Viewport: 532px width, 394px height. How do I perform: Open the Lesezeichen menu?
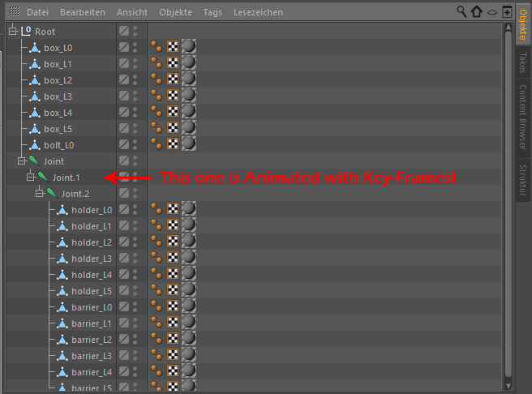click(258, 12)
